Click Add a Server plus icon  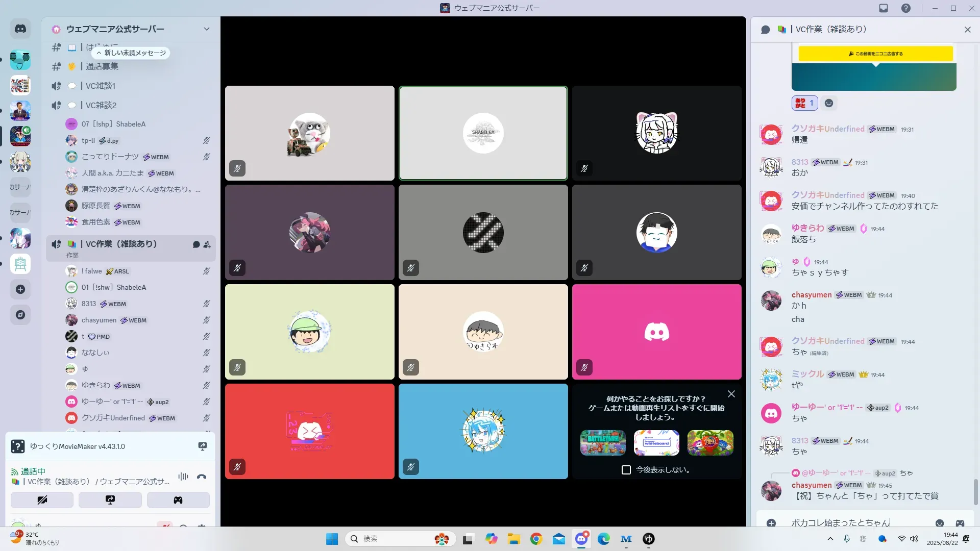[20, 289]
